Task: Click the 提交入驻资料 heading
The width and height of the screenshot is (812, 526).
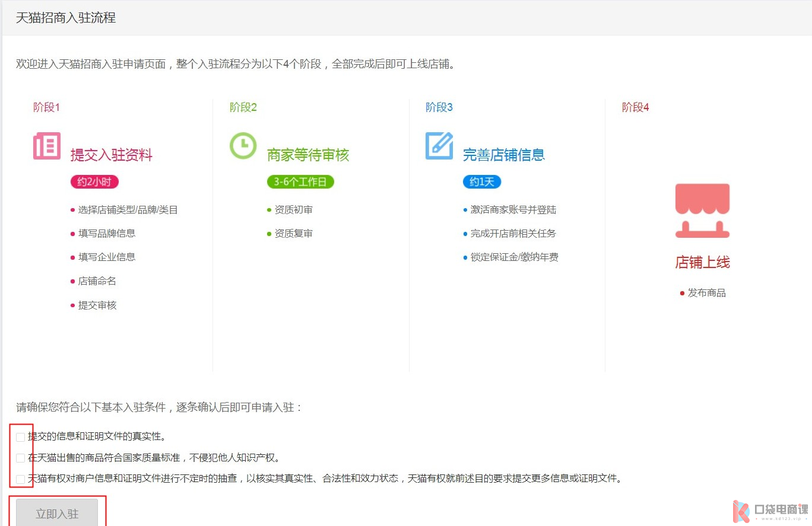Action: (112, 155)
